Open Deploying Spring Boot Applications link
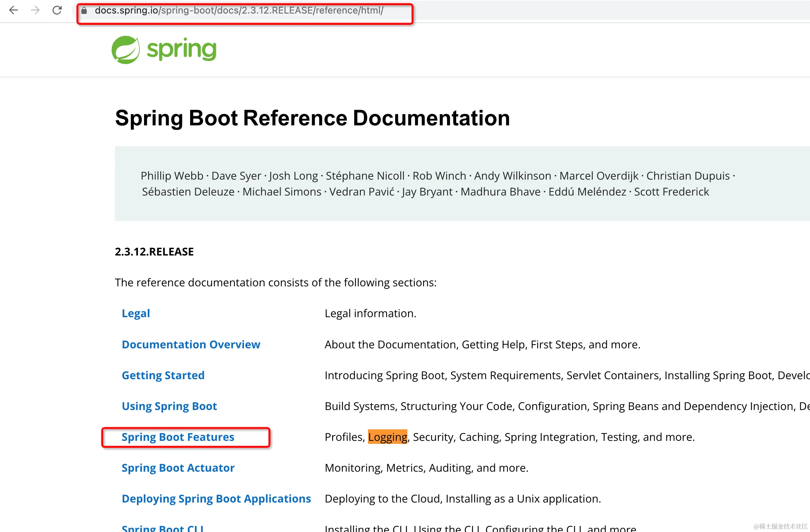Viewport: 810px width, 532px height. tap(216, 499)
